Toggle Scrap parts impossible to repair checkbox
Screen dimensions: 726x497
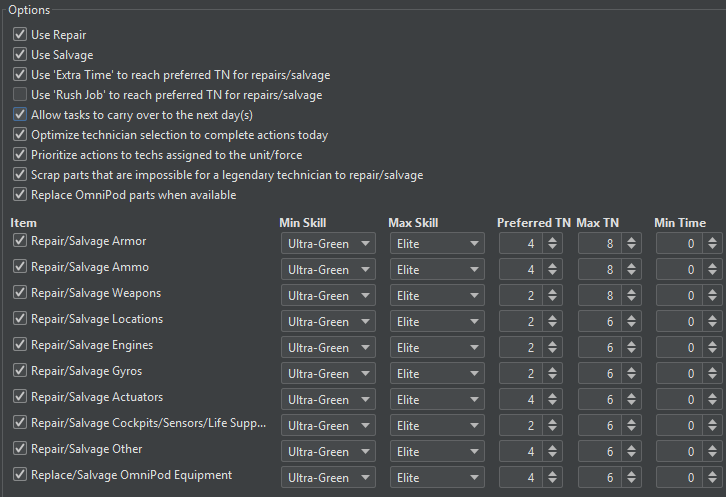click(20, 175)
